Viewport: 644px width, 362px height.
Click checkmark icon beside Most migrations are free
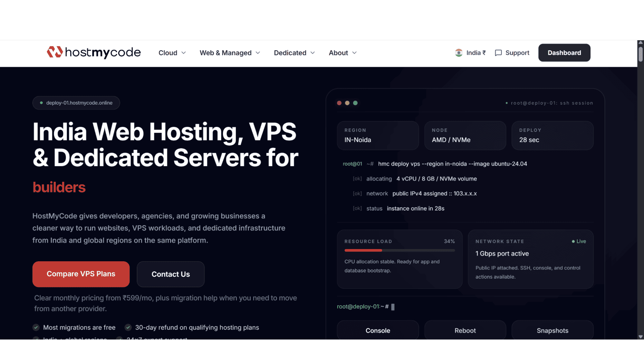click(36, 328)
